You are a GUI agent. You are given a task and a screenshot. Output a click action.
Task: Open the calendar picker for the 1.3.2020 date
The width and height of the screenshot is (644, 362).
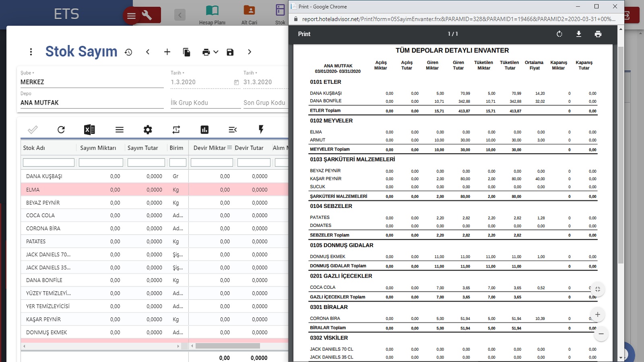pos(237,82)
